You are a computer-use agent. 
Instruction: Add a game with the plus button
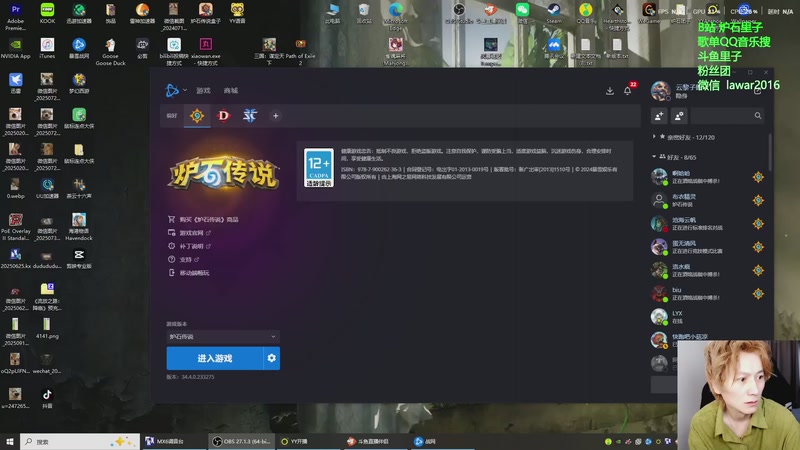(x=276, y=116)
